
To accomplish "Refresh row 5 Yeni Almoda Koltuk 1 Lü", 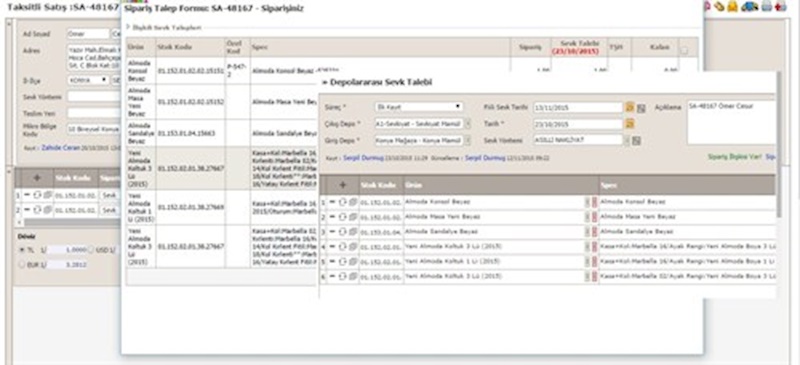I will pyautogui.click(x=342, y=261).
